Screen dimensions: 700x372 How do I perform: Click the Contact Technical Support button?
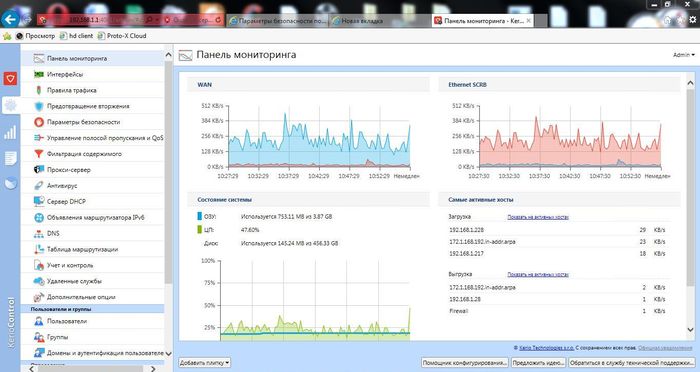[630, 363]
